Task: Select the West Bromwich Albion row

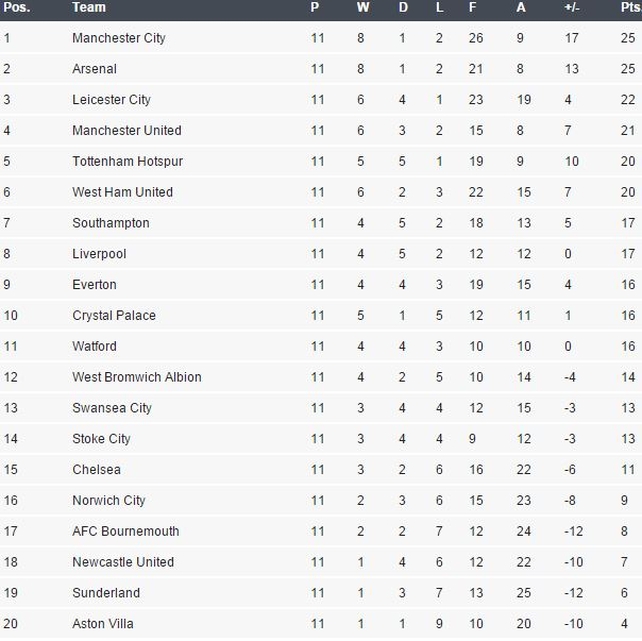Action: (321, 377)
